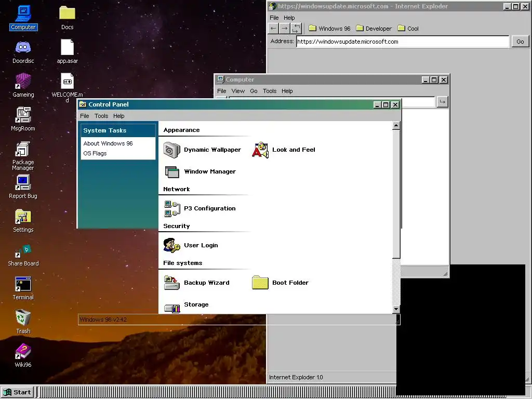Launch the Gameing shortcut

pos(23,85)
